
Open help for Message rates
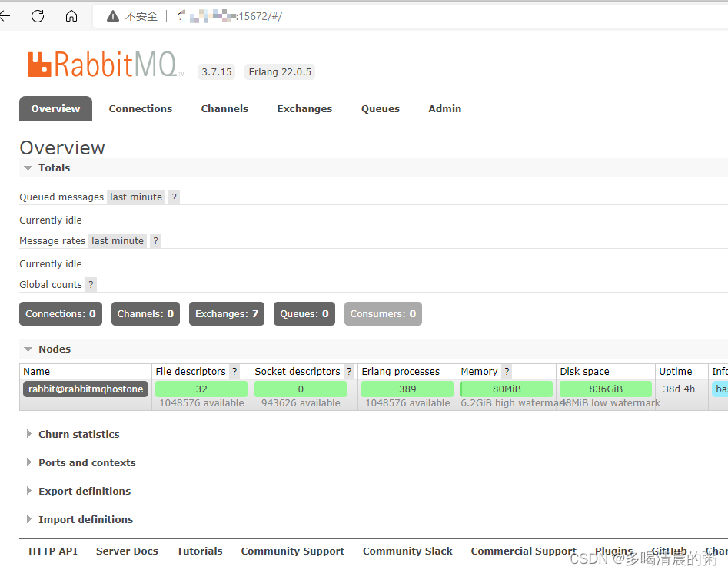pos(156,241)
